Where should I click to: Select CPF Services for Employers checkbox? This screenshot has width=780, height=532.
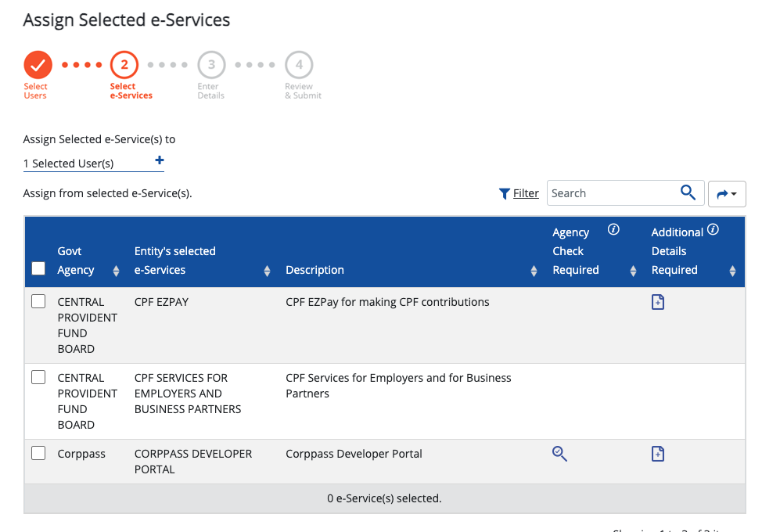pos(38,377)
